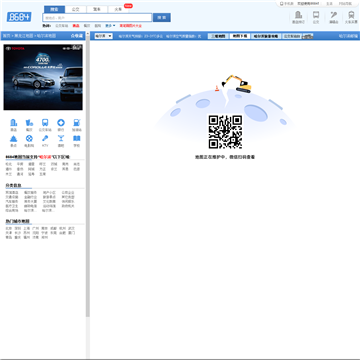Image resolution: width=360 pixels, height=360 pixels.
Task: Click the restaurant cup icon in sidebar
Action: tap(29, 123)
